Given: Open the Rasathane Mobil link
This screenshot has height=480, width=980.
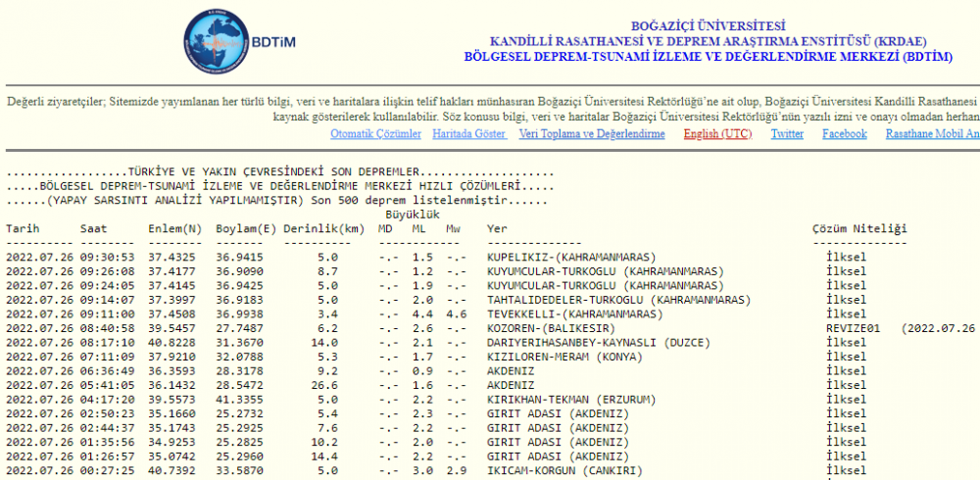Looking at the screenshot, I should tap(931, 134).
